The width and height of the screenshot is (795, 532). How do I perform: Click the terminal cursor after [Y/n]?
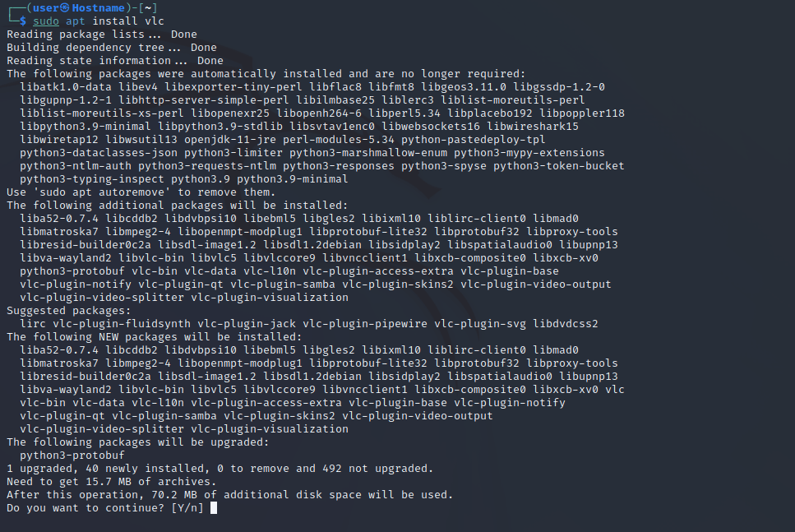(x=214, y=508)
